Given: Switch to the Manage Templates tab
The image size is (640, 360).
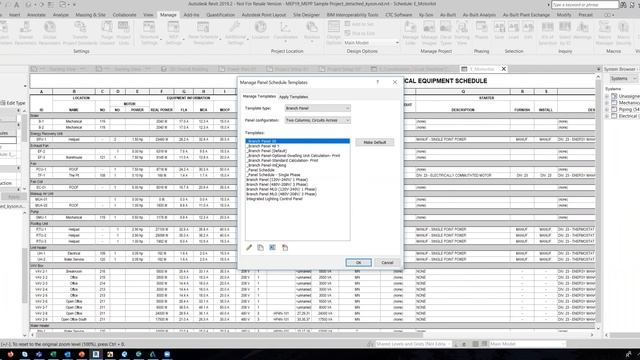Looking at the screenshot, I should tap(259, 96).
